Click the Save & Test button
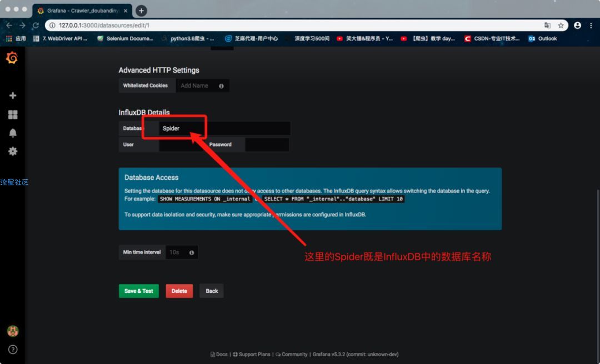The width and height of the screenshot is (600, 364). [138, 291]
